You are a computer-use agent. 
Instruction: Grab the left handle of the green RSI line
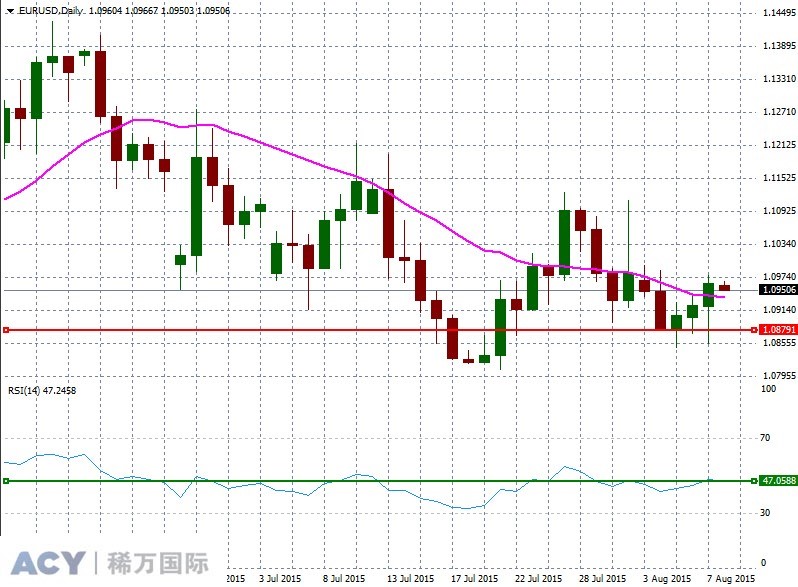[x=6, y=481]
